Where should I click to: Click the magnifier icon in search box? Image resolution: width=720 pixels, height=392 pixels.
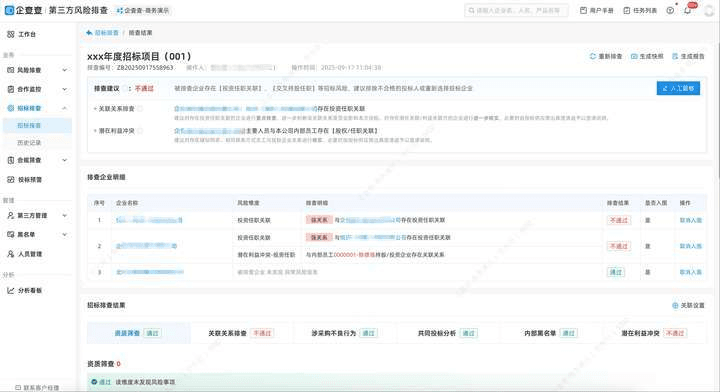pyautogui.click(x=471, y=10)
